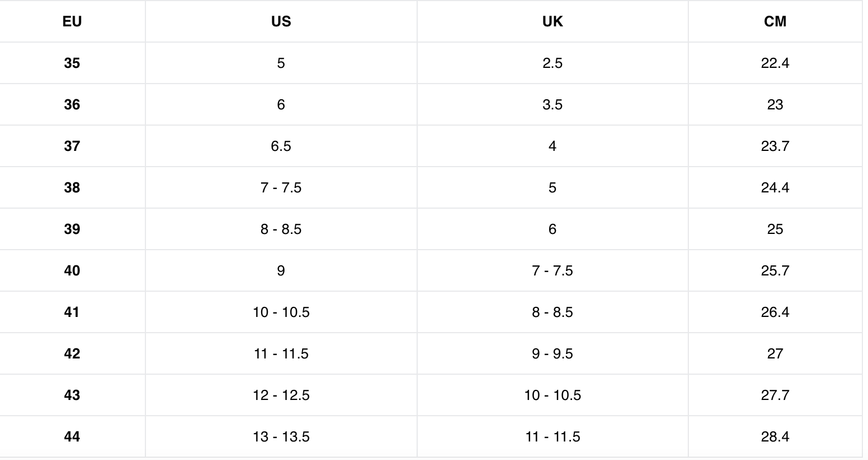Click the 25.7 CM cell

pyautogui.click(x=775, y=270)
